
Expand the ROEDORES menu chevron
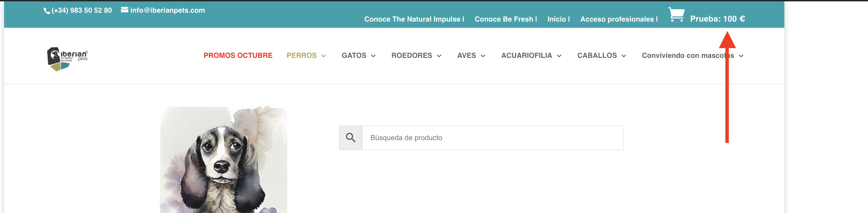click(x=439, y=56)
